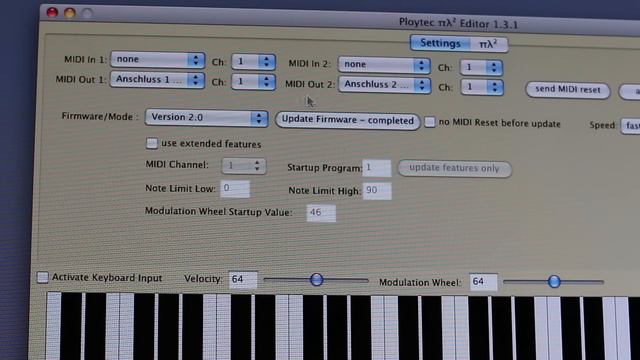This screenshot has height=360, width=640.
Task: Click the update features only button
Action: click(x=454, y=168)
